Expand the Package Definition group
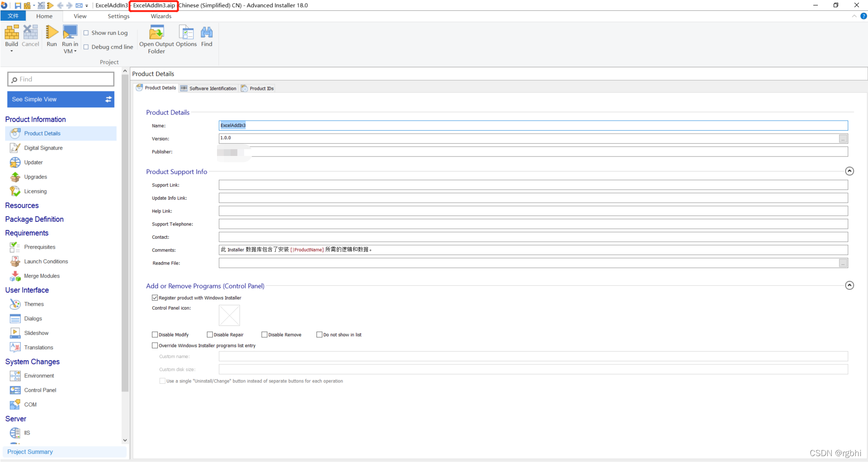Screen dimensions: 868x462 pyautogui.click(x=34, y=219)
